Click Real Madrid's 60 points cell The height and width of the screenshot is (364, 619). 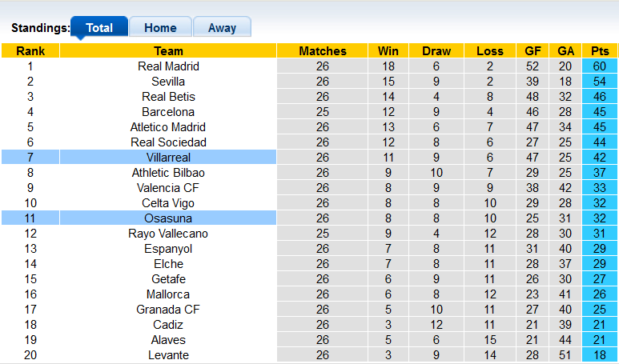tap(600, 66)
